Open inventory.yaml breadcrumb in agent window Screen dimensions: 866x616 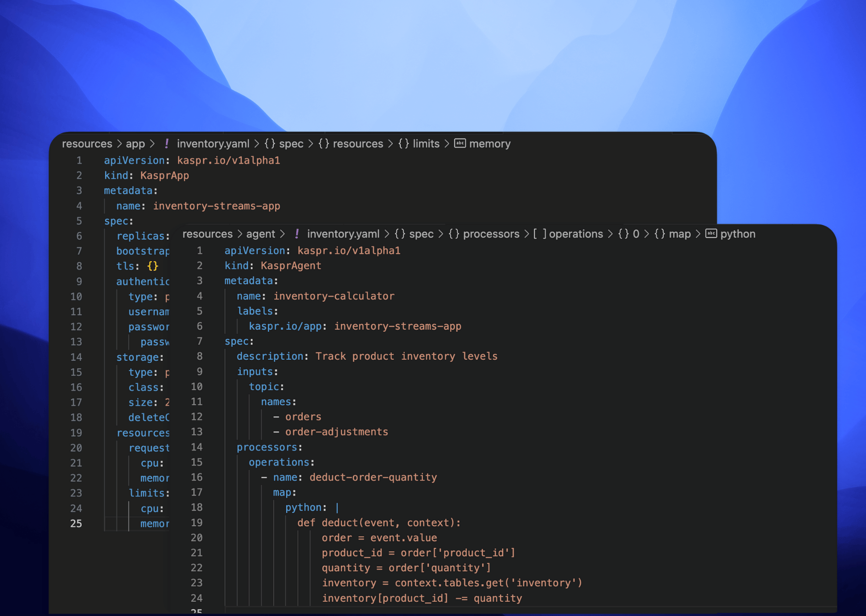click(344, 234)
